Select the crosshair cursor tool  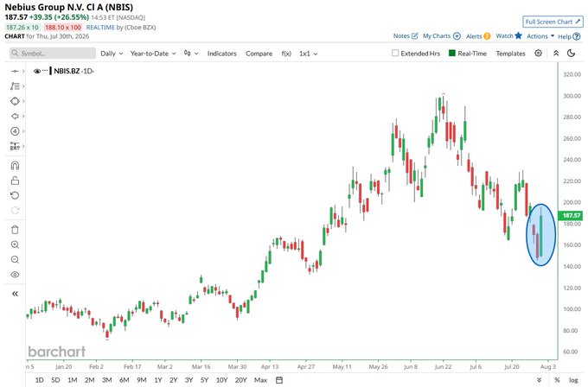pos(15,71)
